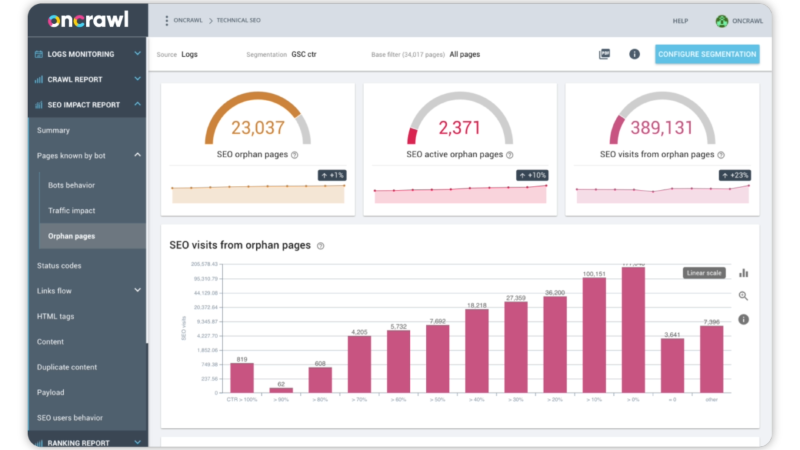Click help icon next to SEO active orphan pages
The height and width of the screenshot is (450, 800).
tap(509, 155)
